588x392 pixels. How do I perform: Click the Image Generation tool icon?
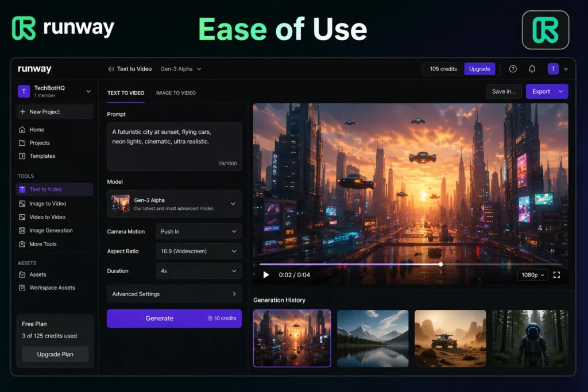pos(22,231)
